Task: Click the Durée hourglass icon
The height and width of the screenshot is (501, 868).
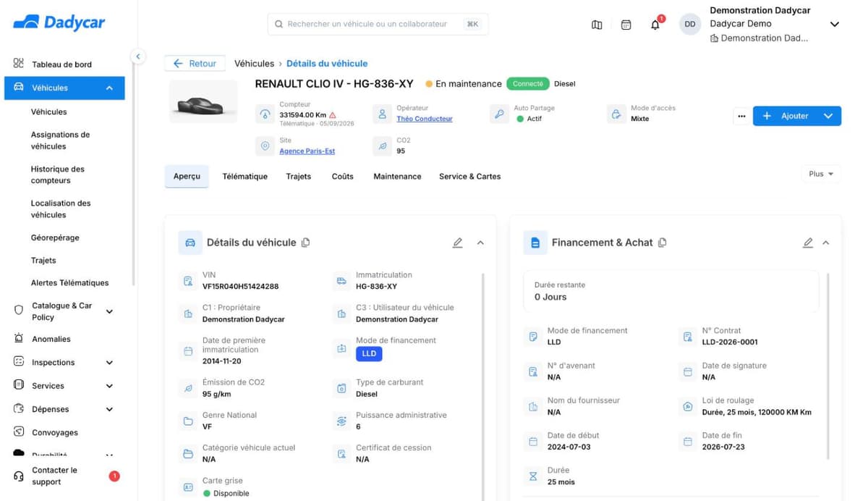Action: pyautogui.click(x=534, y=476)
